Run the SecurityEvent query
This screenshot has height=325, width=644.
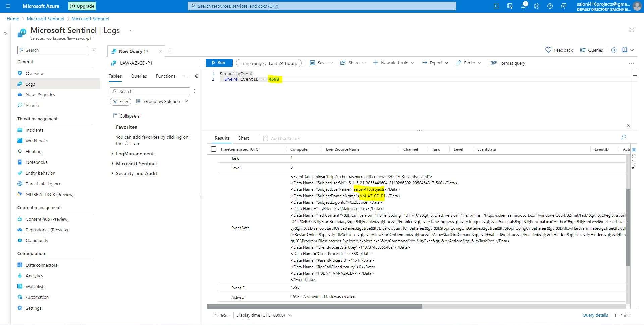tap(219, 63)
